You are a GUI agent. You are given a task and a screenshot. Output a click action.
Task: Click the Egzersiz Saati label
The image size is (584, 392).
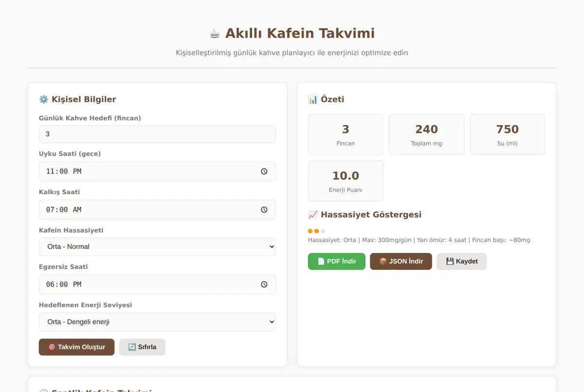coord(63,267)
